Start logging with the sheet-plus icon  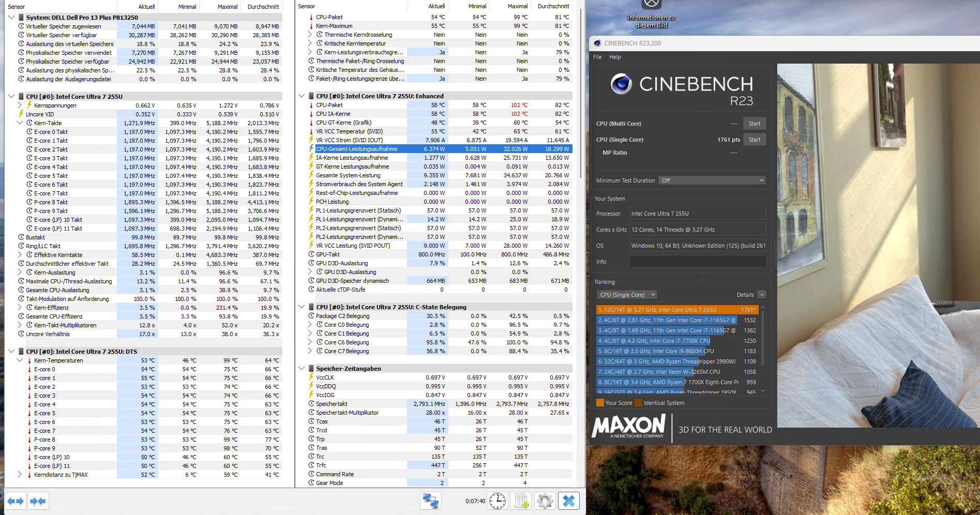click(521, 501)
